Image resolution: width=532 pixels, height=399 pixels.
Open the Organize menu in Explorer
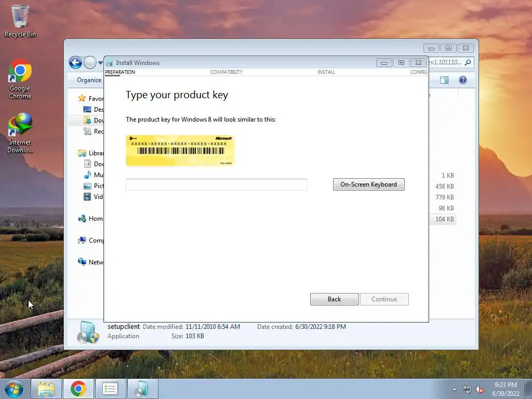coord(89,80)
